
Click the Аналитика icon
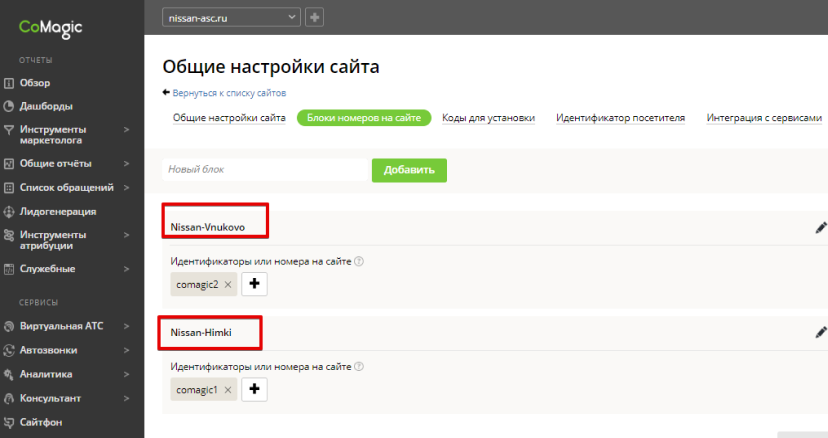8,375
